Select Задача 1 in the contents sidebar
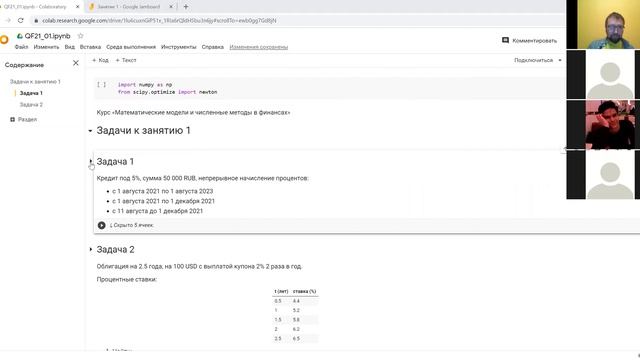Screen dimensions: 640x360 point(31,93)
